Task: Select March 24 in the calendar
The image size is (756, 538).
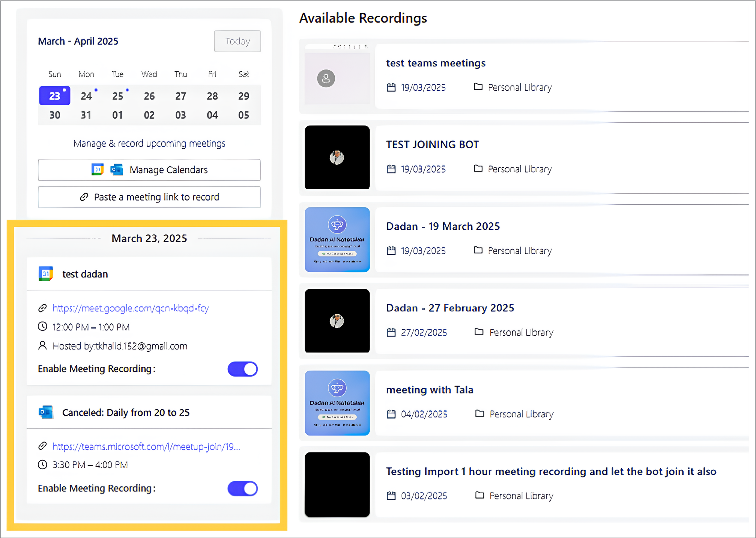Action: [x=86, y=96]
